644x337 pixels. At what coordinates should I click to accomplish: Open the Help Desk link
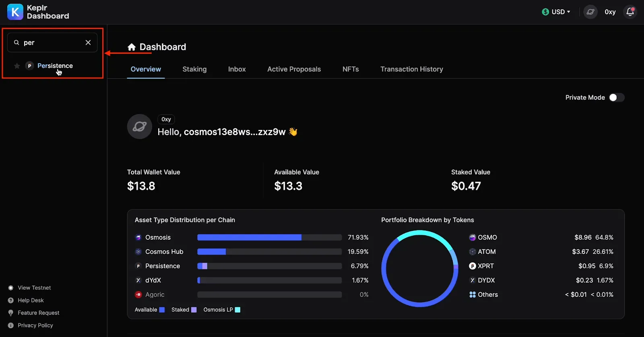[x=31, y=300]
